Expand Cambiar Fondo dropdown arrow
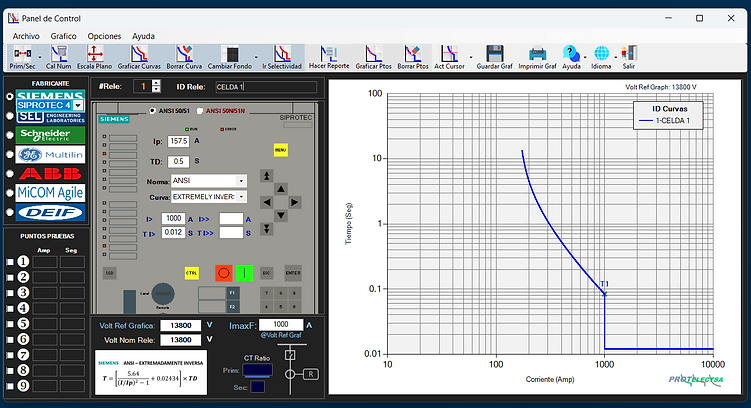The width and height of the screenshot is (751, 408). (256, 57)
